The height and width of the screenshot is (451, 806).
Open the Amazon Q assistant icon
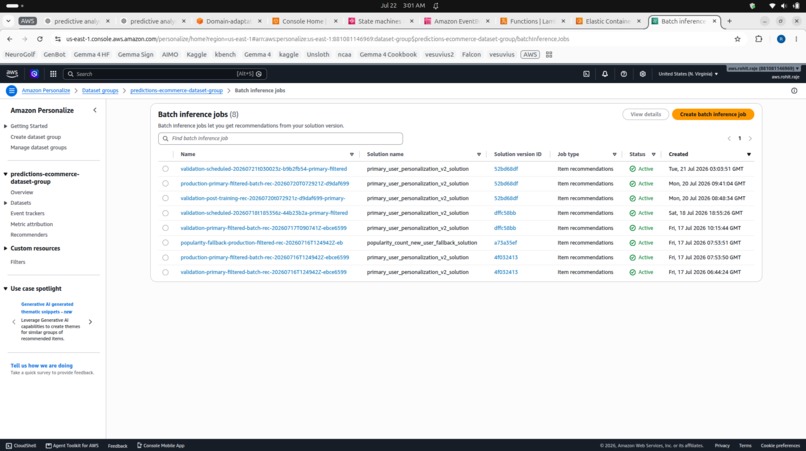[34, 74]
